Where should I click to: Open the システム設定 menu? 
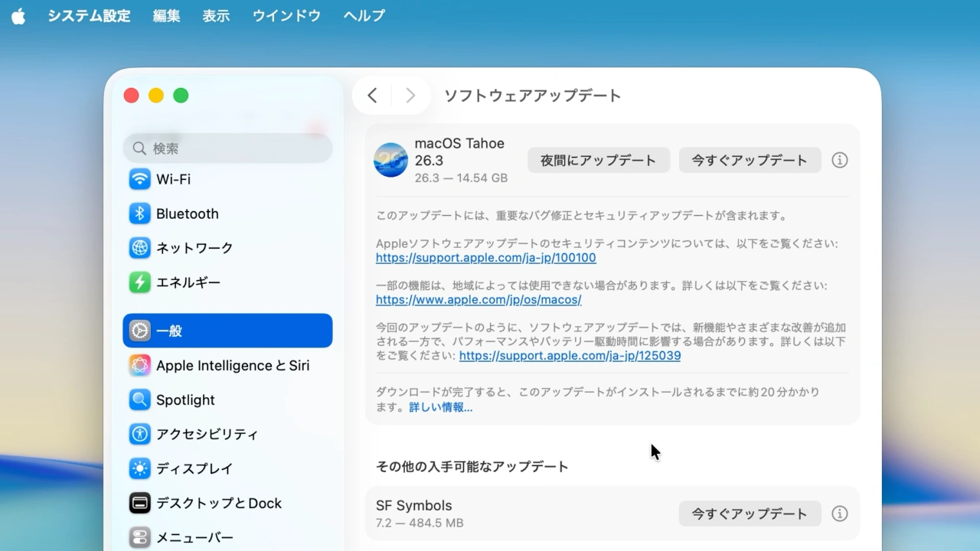[x=89, y=15]
